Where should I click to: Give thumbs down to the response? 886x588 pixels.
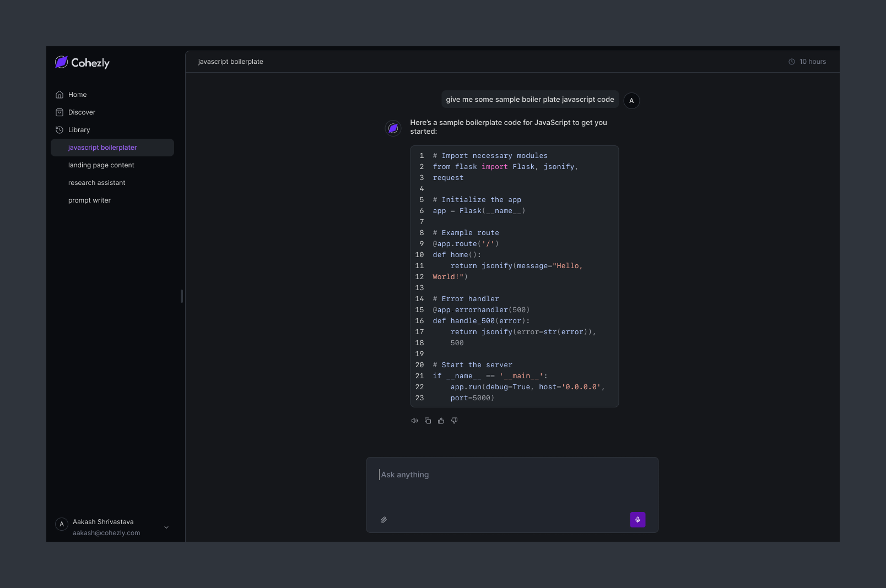tap(454, 421)
